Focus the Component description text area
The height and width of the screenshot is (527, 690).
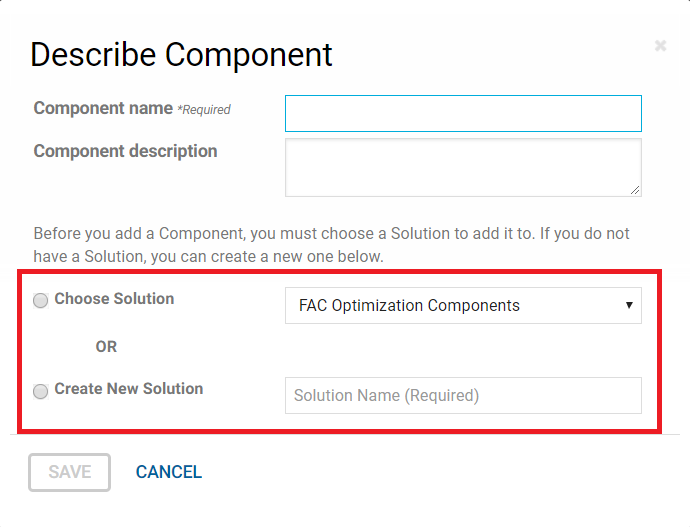coord(463,167)
